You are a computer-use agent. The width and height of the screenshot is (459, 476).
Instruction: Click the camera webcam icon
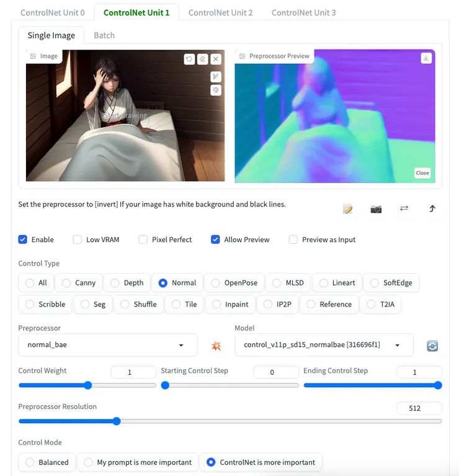click(x=376, y=209)
